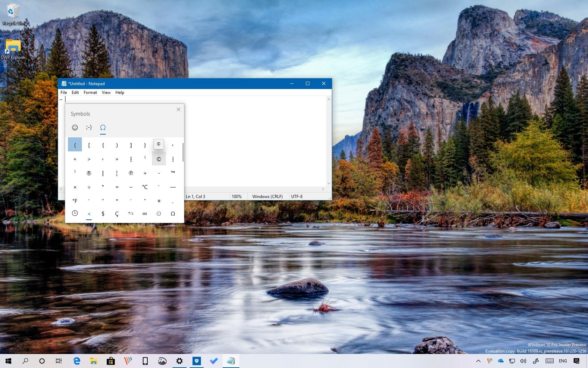
Task: Insert the copyright symbol
Action: point(159,159)
